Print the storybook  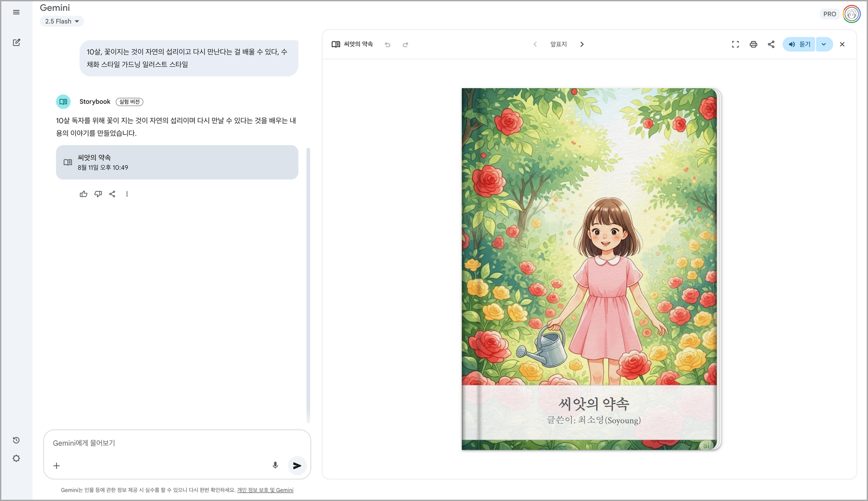(753, 44)
